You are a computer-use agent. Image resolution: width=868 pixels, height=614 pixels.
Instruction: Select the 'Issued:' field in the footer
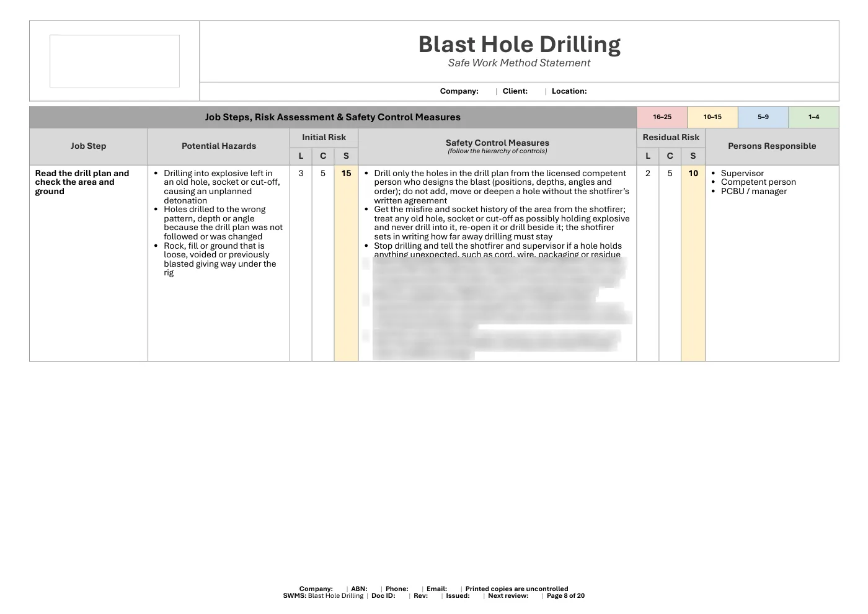458,596
